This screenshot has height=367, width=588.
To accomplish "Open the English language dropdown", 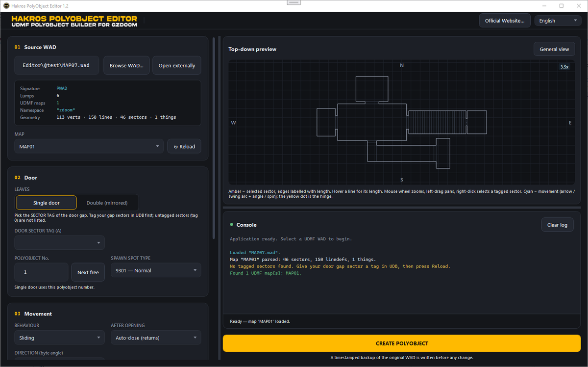I will 558,21.
